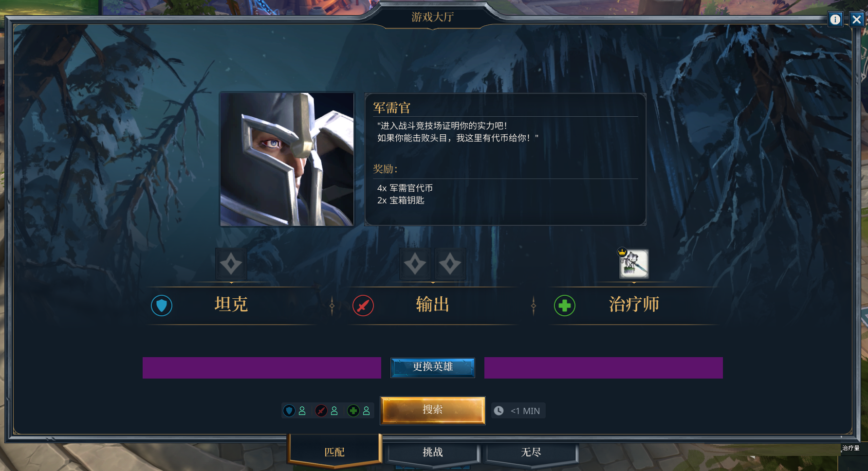Click the right purple bar

point(604,368)
